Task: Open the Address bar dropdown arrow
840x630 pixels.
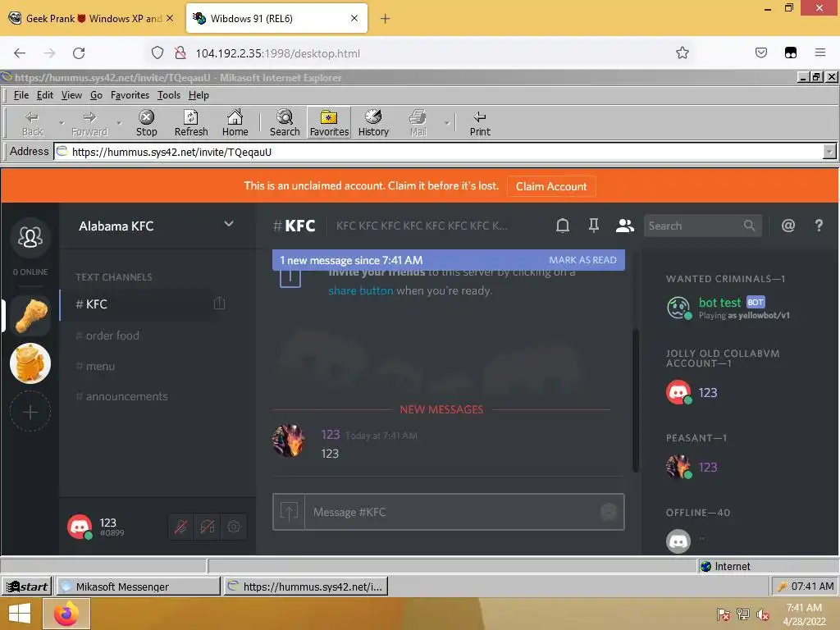Action: pos(829,152)
